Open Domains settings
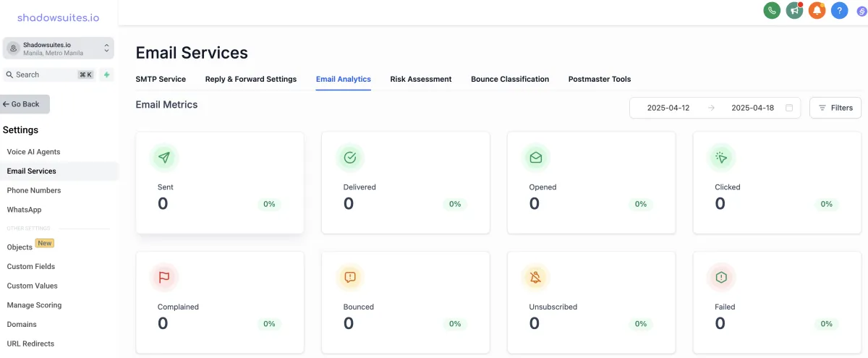 coord(22,324)
